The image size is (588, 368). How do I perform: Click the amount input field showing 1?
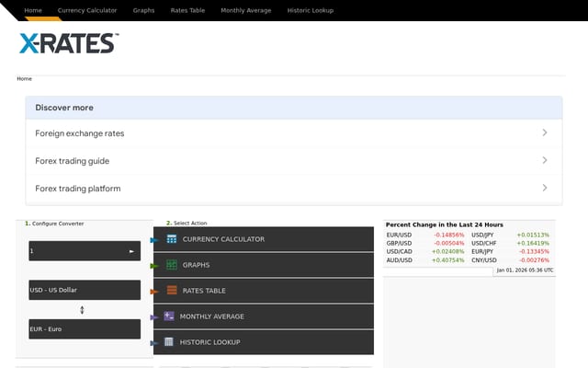(85, 251)
